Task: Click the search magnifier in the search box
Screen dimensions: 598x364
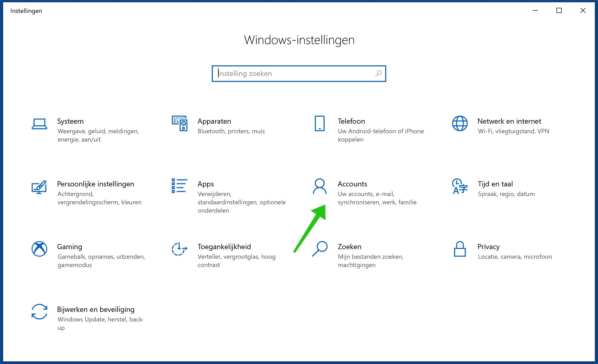Action: point(378,74)
